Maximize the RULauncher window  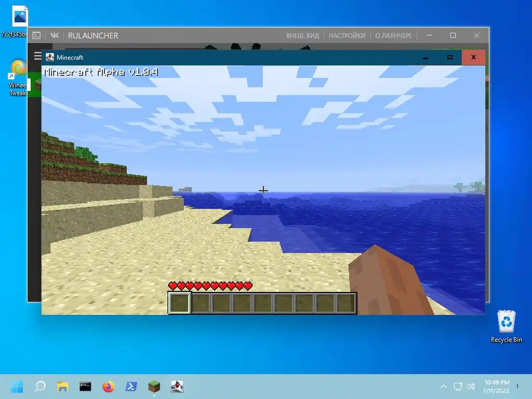click(x=453, y=35)
